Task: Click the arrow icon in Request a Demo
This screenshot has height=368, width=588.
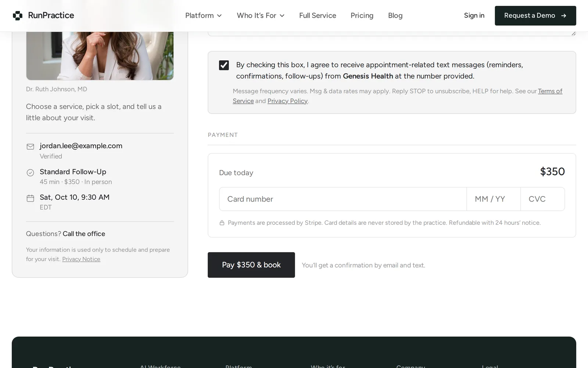Action: click(564, 16)
